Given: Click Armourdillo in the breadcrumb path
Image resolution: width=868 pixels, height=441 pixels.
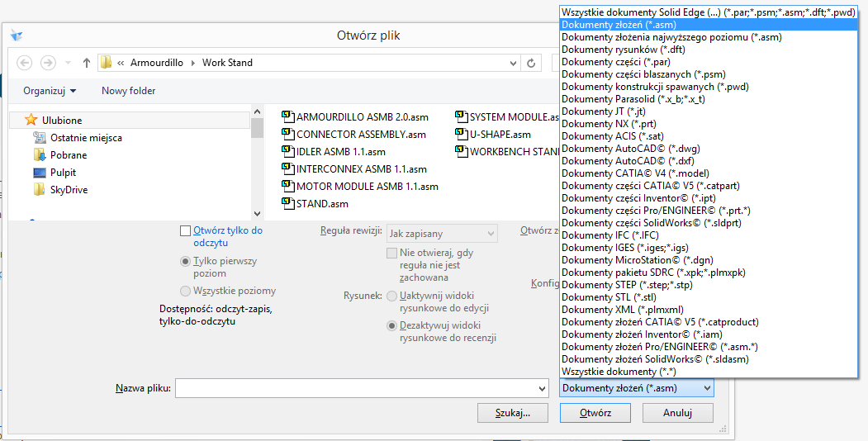Looking at the screenshot, I should tap(157, 63).
